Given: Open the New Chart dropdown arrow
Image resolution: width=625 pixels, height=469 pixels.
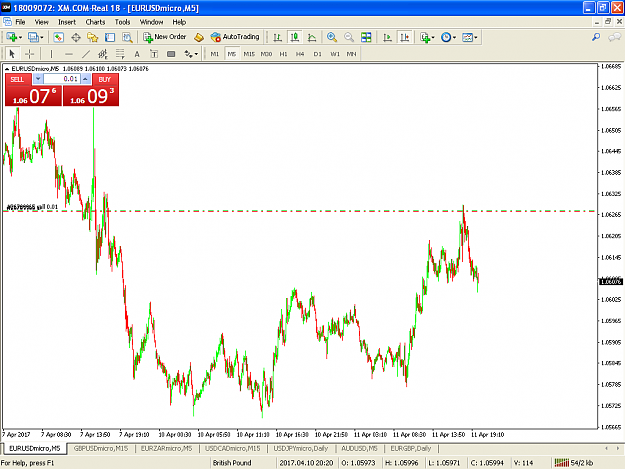Looking at the screenshot, I should tap(20, 37).
